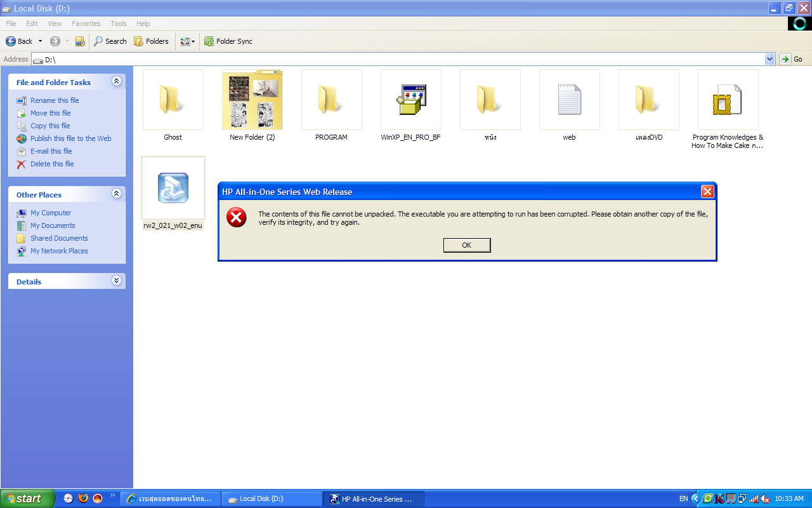Switch to Internet Explorer taskbar button

(171, 498)
